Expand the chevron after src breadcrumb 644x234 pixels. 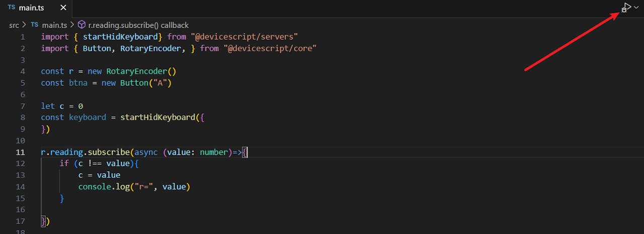point(25,25)
